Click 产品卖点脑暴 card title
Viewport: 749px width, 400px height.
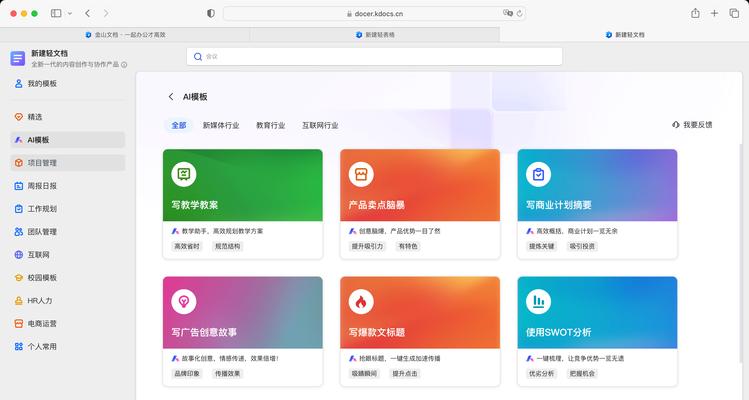click(377, 205)
